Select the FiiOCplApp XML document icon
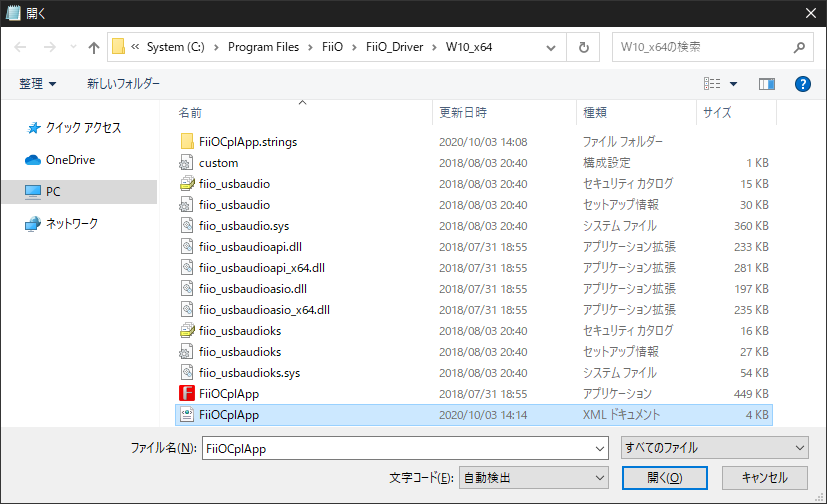This screenshot has width=827, height=504. (x=187, y=414)
